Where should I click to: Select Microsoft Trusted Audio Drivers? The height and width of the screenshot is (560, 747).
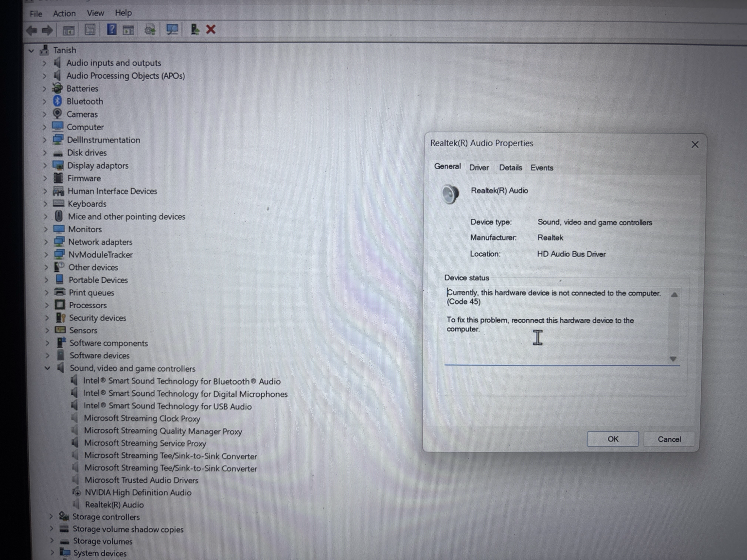(142, 480)
